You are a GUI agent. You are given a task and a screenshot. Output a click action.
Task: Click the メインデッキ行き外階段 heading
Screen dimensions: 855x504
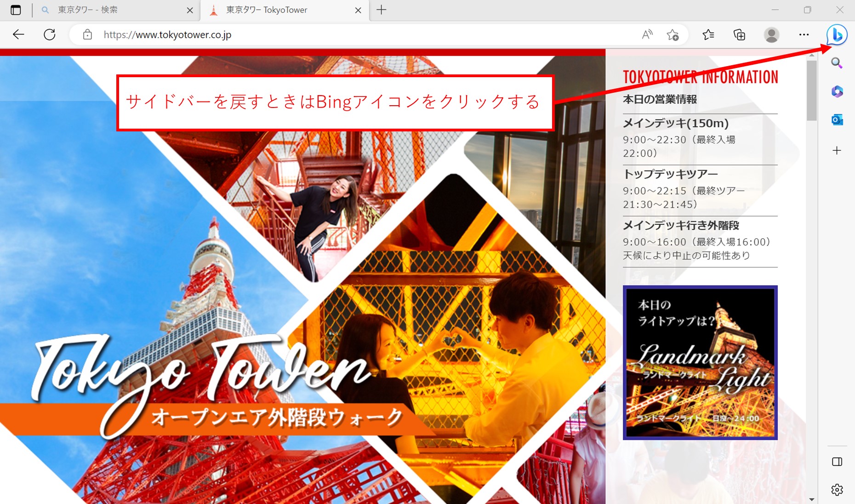click(x=681, y=225)
